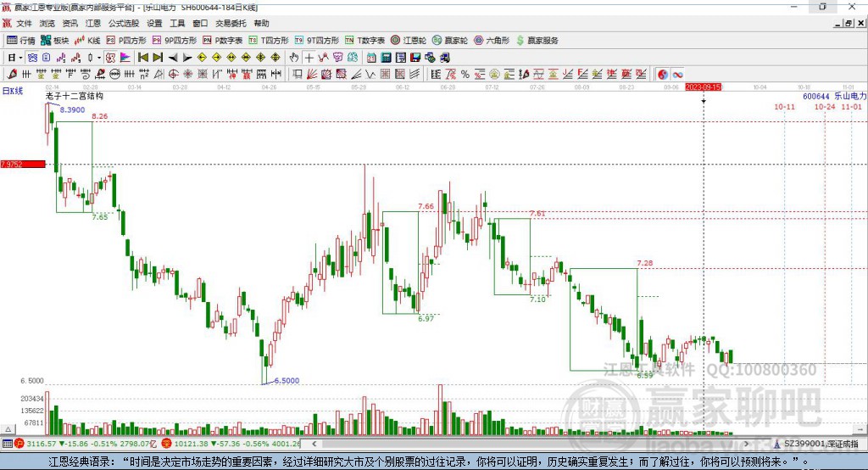This screenshot has width=868, height=470.
Task: Select the protractor angle tool
Action: click(159, 75)
